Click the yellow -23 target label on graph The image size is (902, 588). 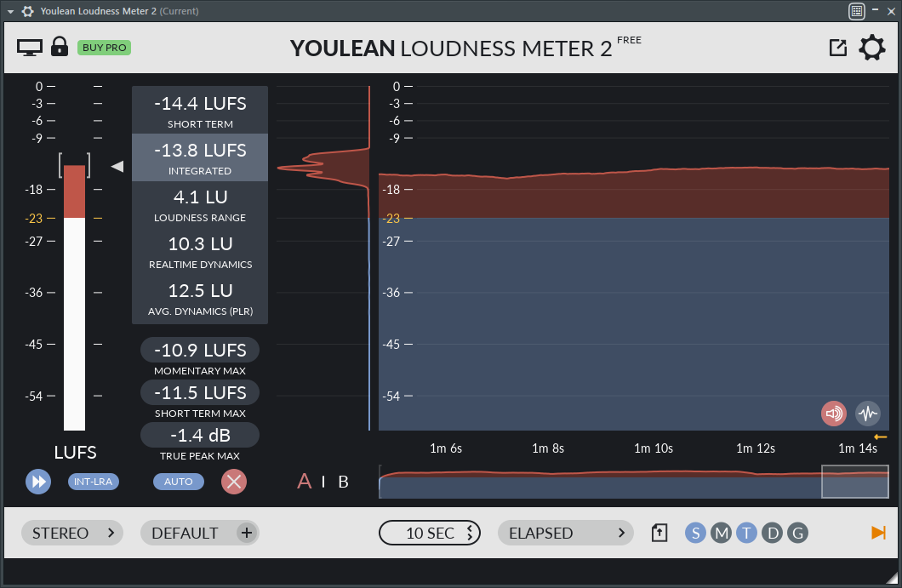coord(392,219)
